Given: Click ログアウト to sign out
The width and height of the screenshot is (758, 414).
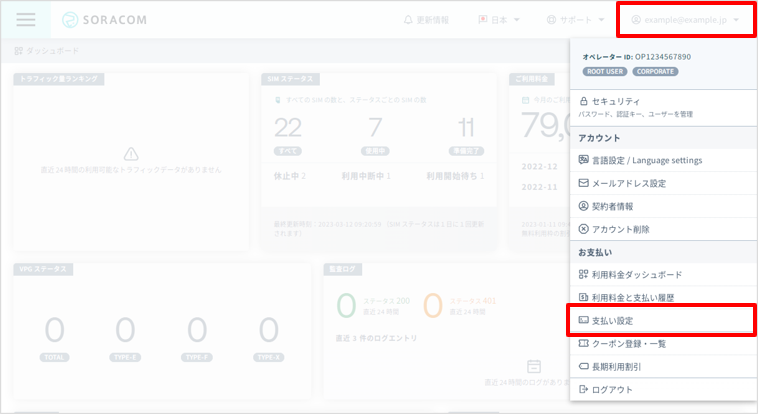Looking at the screenshot, I should tap(663, 389).
